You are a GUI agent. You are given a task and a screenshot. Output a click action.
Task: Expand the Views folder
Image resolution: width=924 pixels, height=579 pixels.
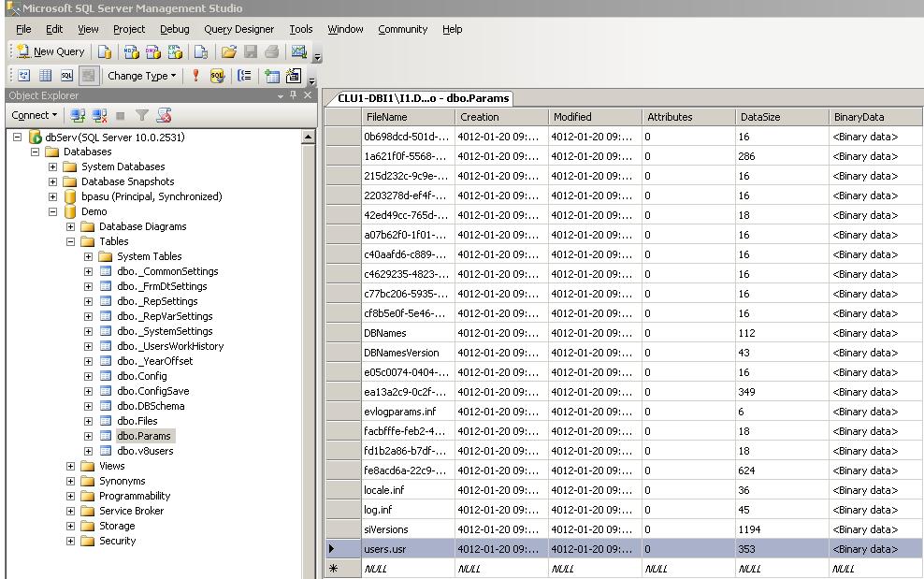tap(71, 466)
